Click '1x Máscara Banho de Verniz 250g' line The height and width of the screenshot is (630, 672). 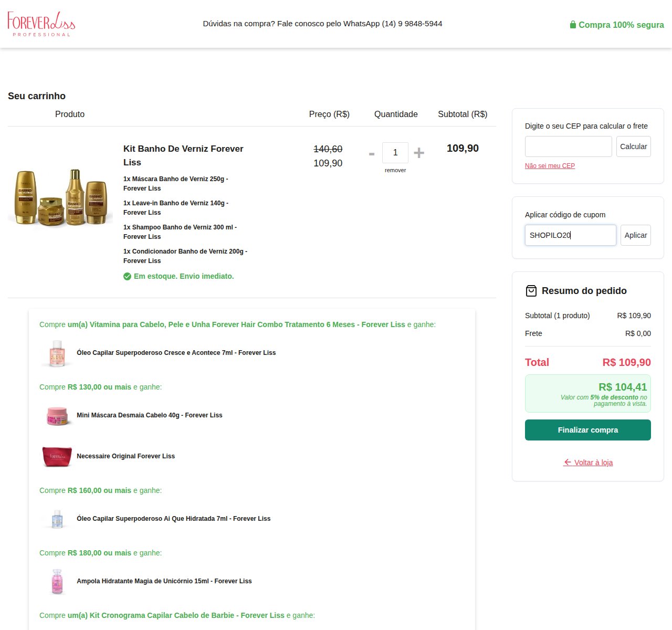click(176, 184)
